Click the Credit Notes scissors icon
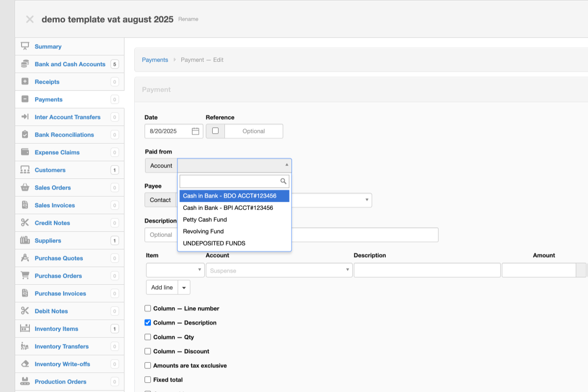Screen dimensions: 588x392 25,223
